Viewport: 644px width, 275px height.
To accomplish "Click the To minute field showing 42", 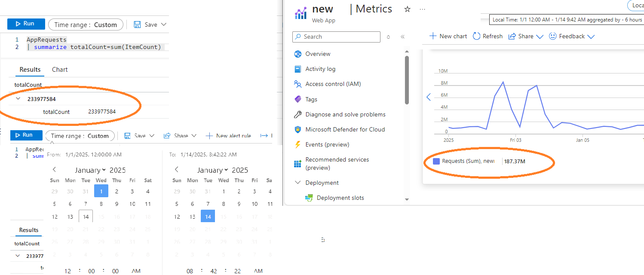I will coord(214,271).
